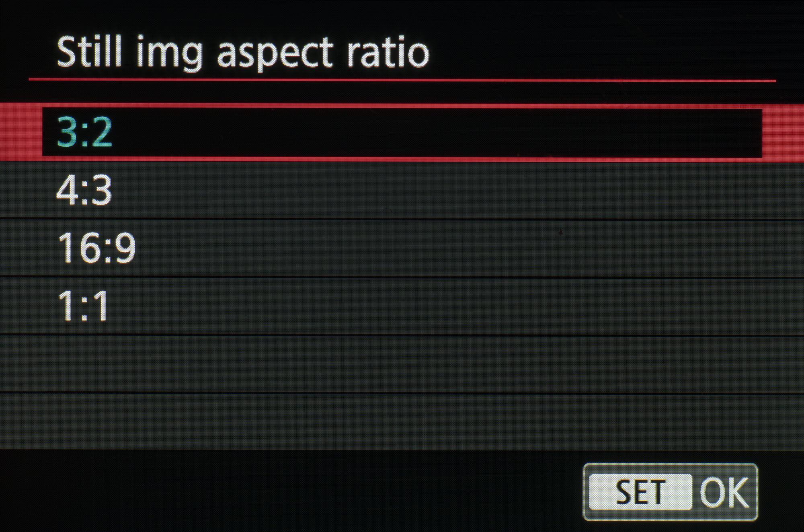Click the 'Still img aspect ratio' title

pos(243,53)
